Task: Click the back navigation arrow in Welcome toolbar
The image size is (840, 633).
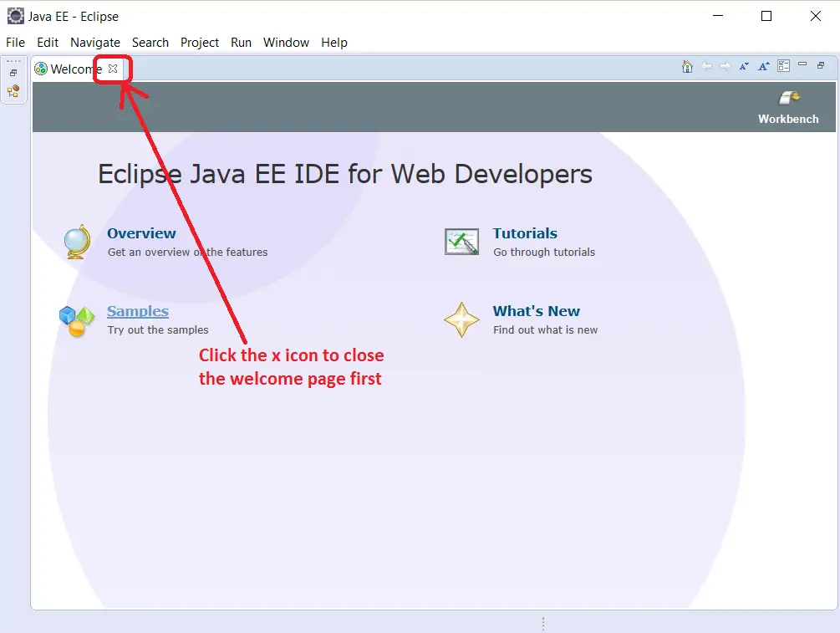Action: point(706,66)
